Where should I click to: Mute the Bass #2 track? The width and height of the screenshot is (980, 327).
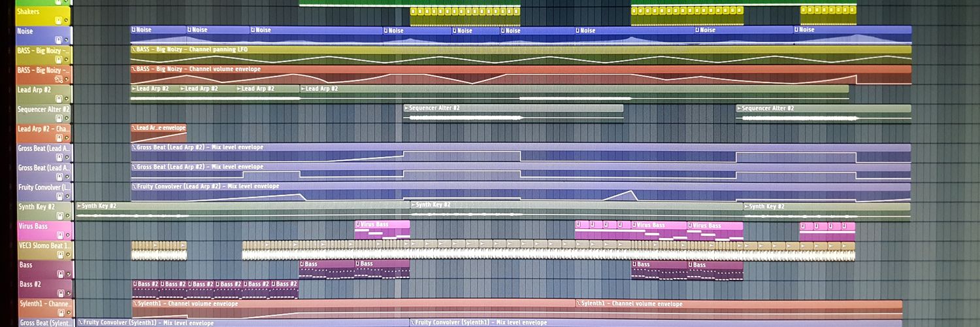click(69, 294)
